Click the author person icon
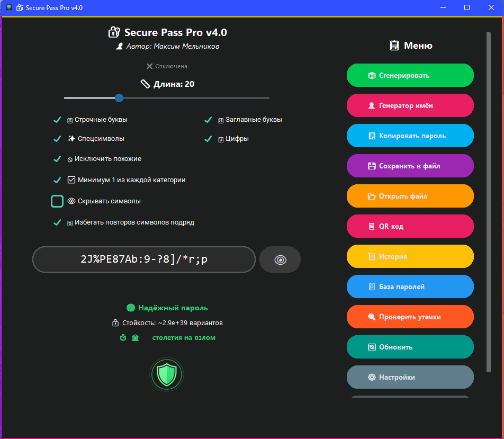Viewport: 504px width, 439px height. point(119,46)
